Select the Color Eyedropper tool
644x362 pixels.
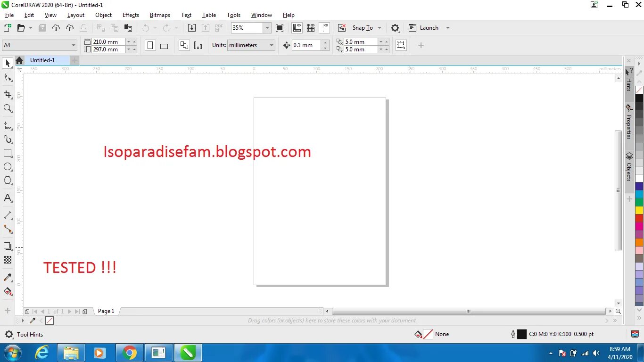click(x=8, y=277)
